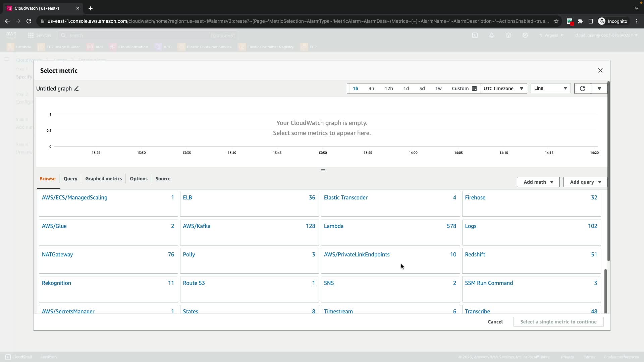Open the custom time range calendar icon
This screenshot has width=644, height=362.
(x=474, y=88)
